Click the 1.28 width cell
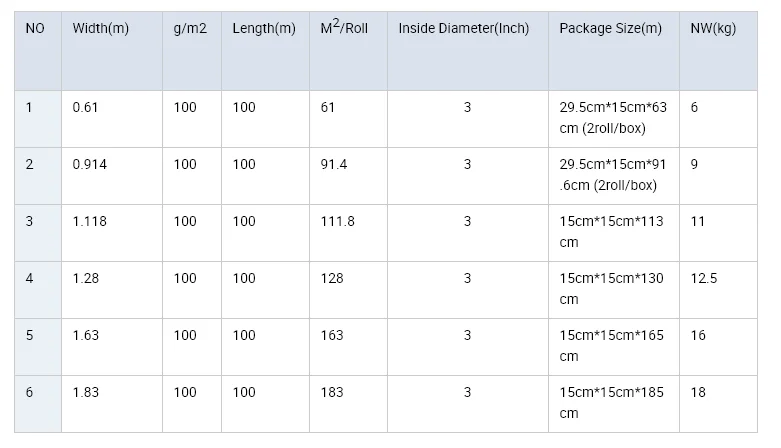781x448 pixels. (86, 279)
